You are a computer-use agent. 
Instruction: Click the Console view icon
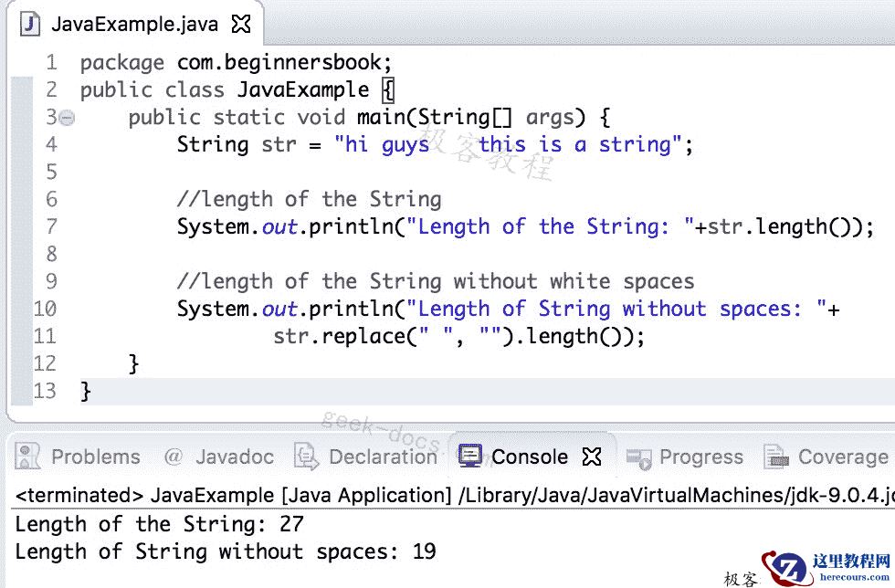(471, 456)
